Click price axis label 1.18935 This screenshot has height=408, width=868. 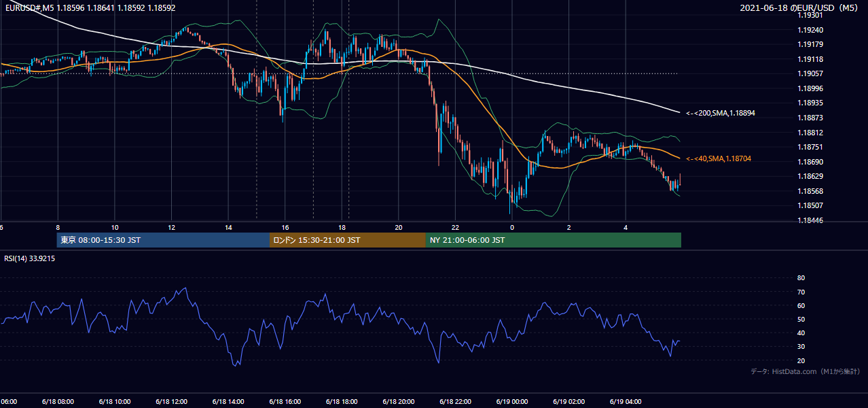click(x=810, y=103)
